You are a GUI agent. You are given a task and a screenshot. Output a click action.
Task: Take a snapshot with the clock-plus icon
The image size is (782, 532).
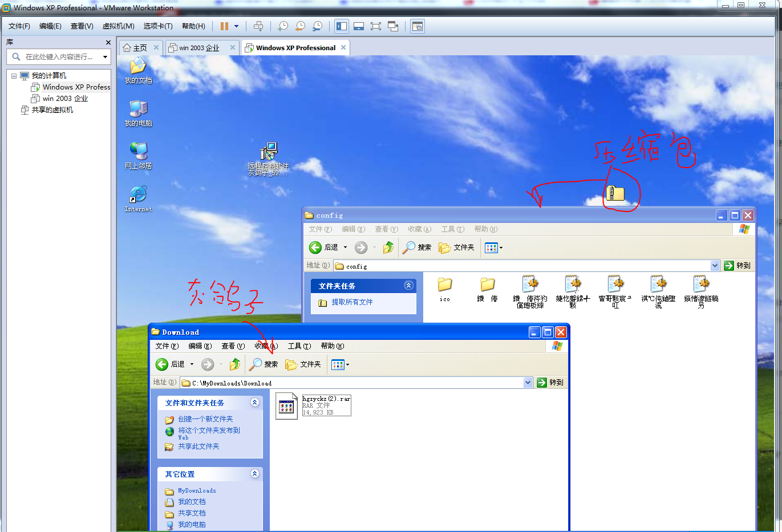tap(283, 26)
